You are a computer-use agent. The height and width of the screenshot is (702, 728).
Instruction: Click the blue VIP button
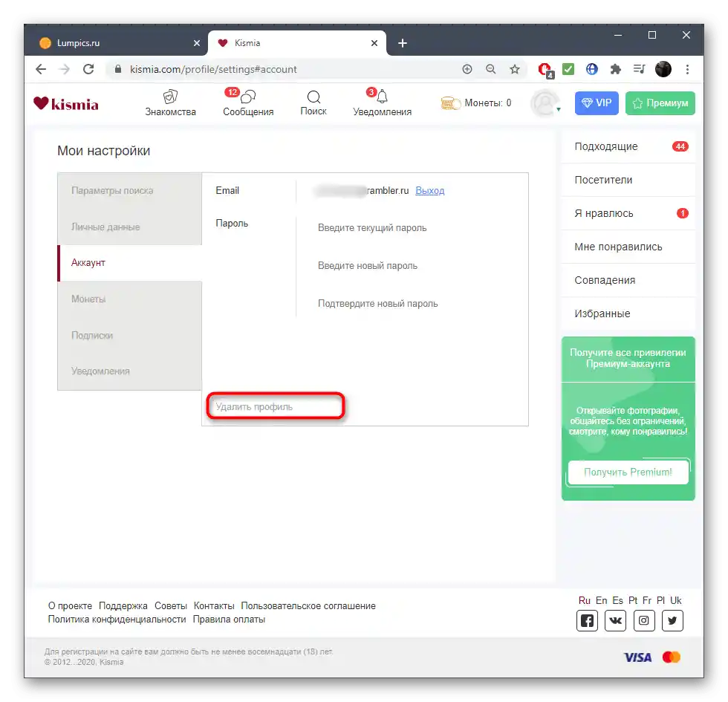pyautogui.click(x=597, y=103)
